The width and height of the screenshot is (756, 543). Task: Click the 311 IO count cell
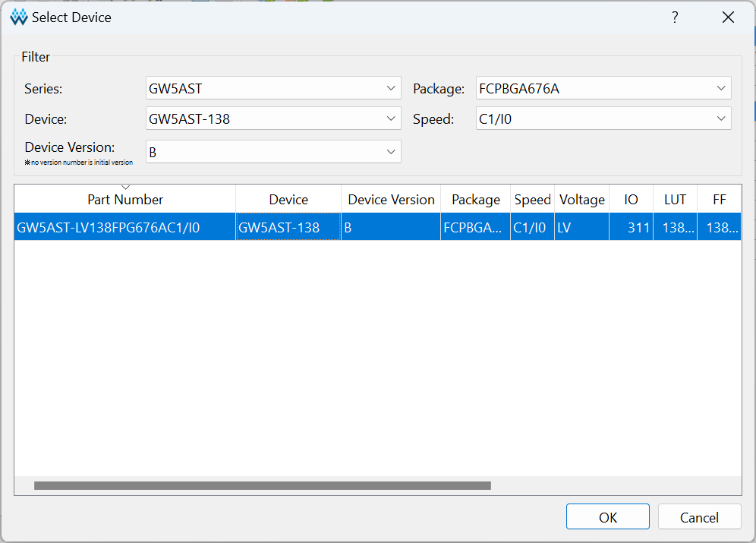pyautogui.click(x=631, y=227)
